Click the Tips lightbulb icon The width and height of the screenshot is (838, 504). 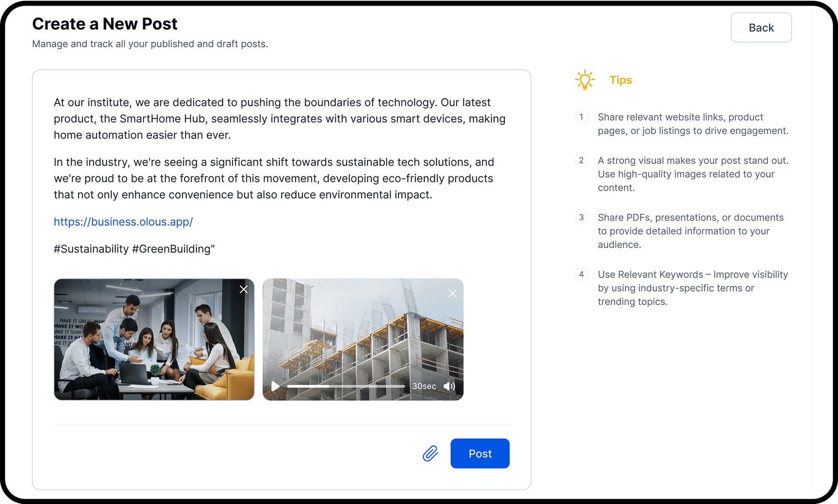[x=585, y=79]
